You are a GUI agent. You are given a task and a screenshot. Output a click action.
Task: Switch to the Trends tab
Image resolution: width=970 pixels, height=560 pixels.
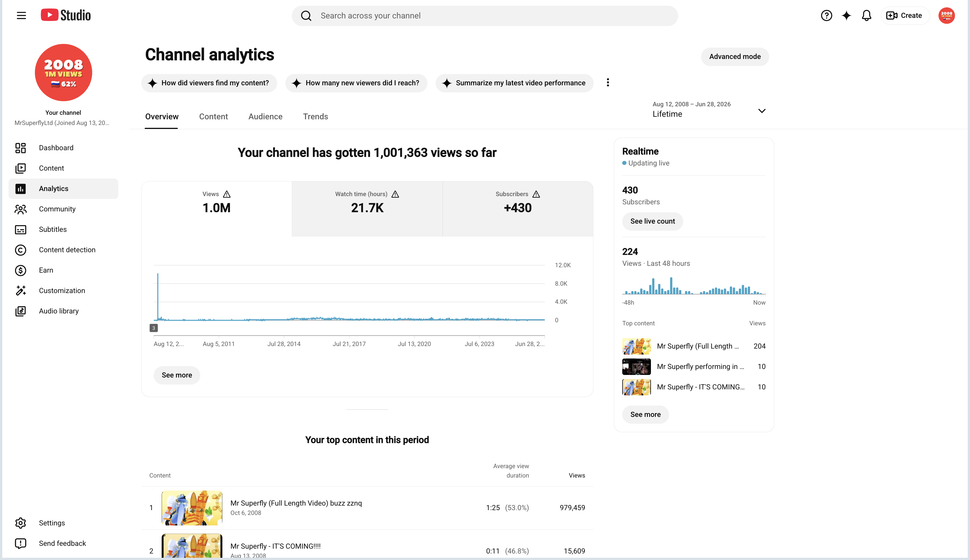(315, 116)
